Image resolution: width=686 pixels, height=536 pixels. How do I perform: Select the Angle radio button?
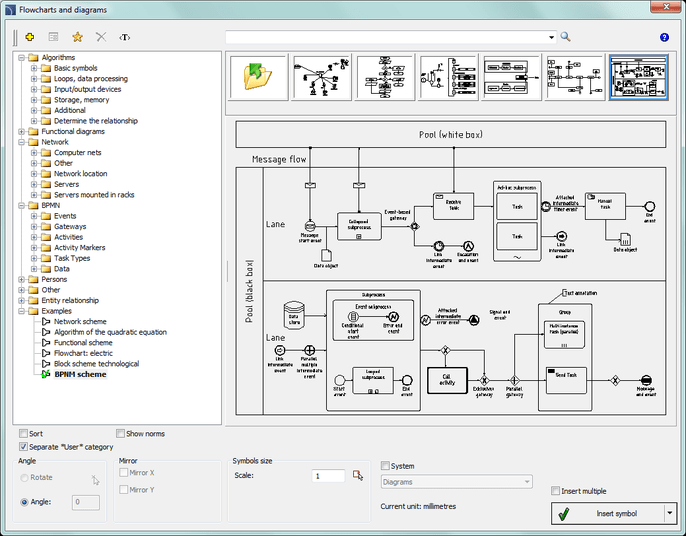coord(25,502)
